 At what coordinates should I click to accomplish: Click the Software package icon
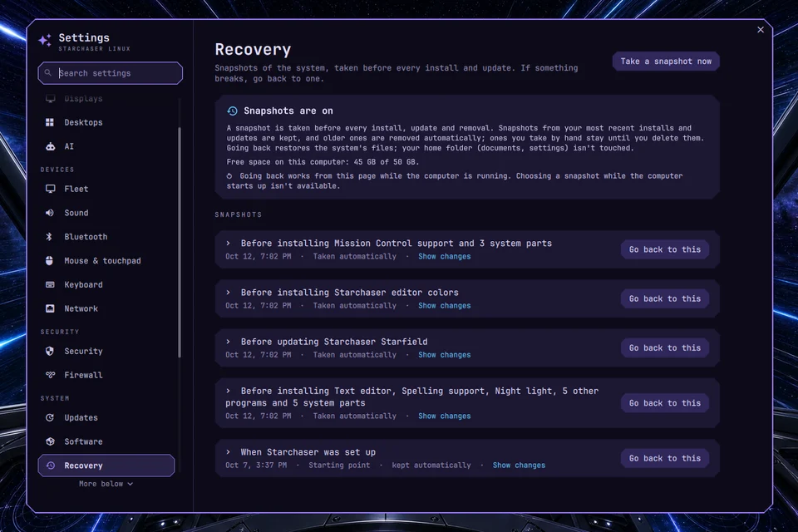pyautogui.click(x=50, y=441)
